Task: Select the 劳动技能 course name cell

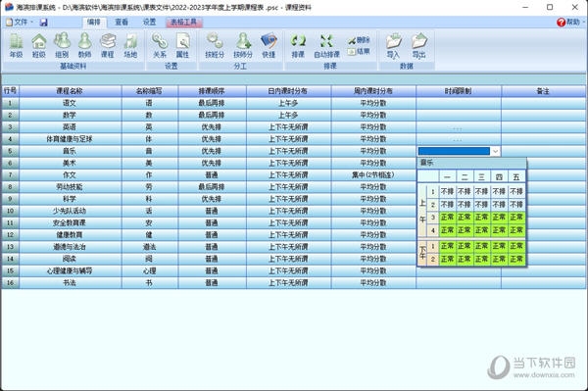Action: (70, 187)
